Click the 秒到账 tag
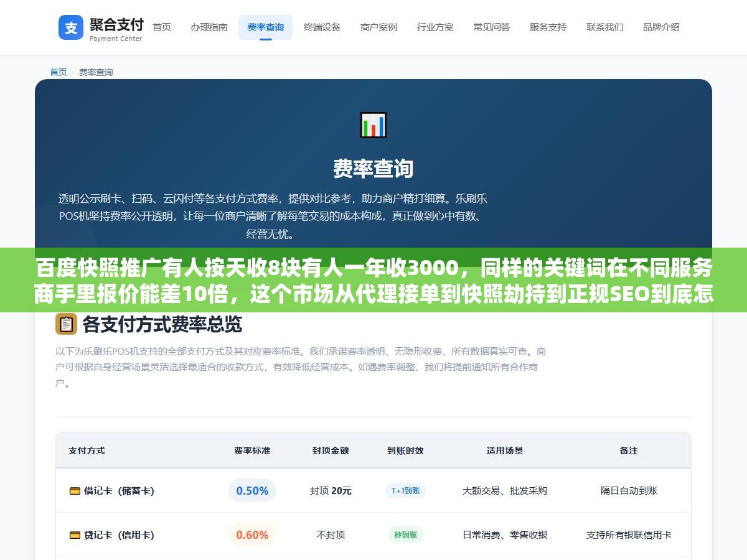 pos(405,535)
